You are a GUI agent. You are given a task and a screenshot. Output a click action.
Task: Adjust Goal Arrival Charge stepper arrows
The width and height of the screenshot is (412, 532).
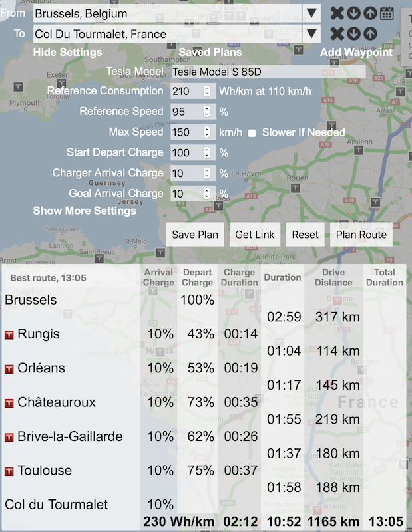[x=207, y=194]
